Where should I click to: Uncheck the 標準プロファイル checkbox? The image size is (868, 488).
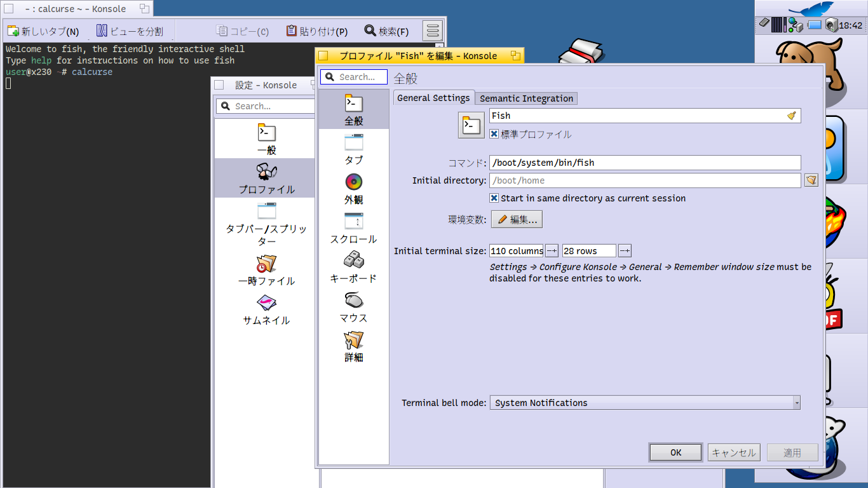point(494,134)
